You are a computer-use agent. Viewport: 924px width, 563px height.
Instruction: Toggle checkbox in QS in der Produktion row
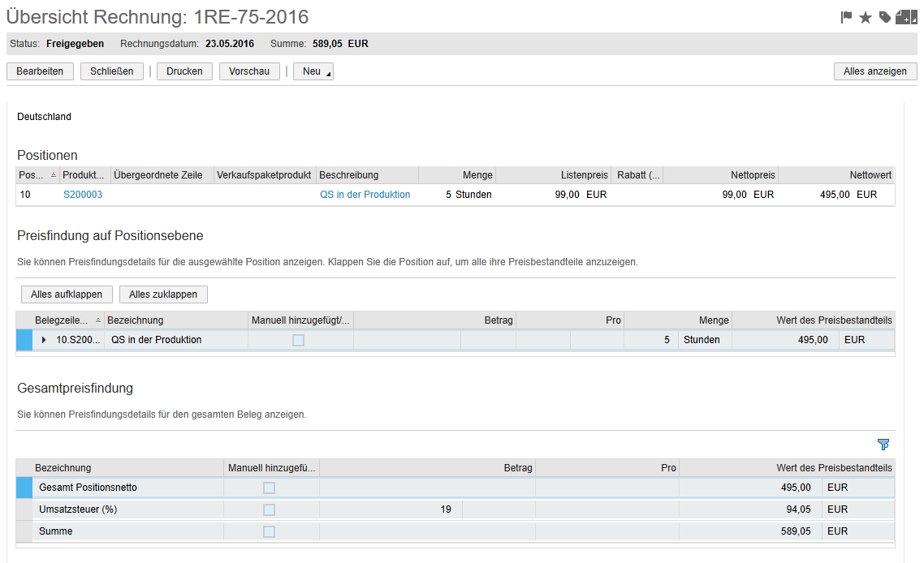[x=298, y=340]
